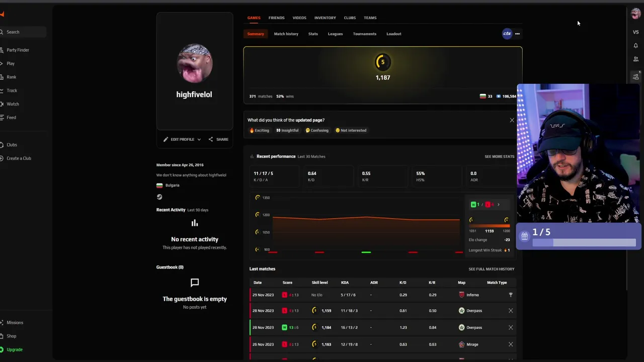Open the Tournaments sub-tab

(364, 34)
